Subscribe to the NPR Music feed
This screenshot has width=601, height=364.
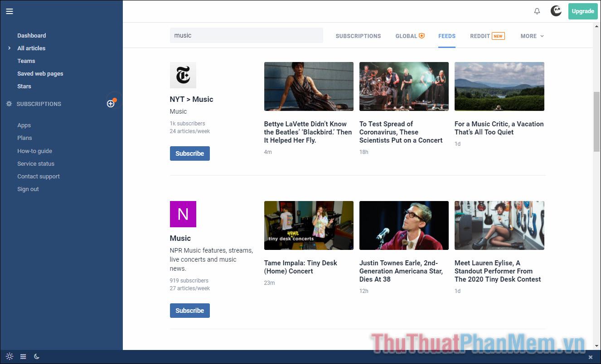[x=190, y=311]
